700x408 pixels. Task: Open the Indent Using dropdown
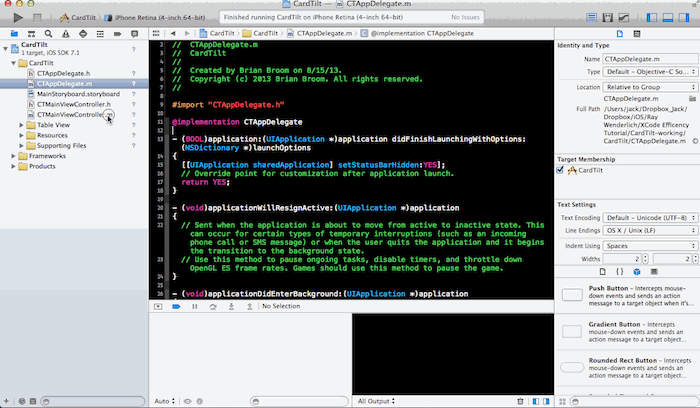[650, 246]
